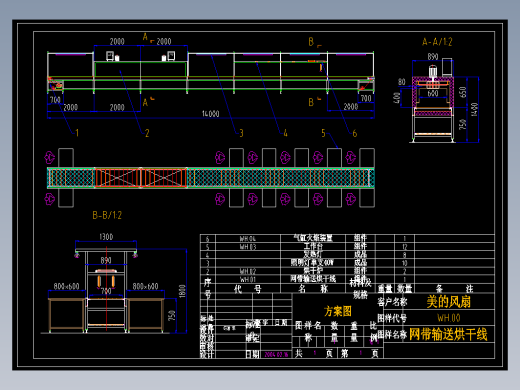Click the yellow "方案图" label

[338, 311]
